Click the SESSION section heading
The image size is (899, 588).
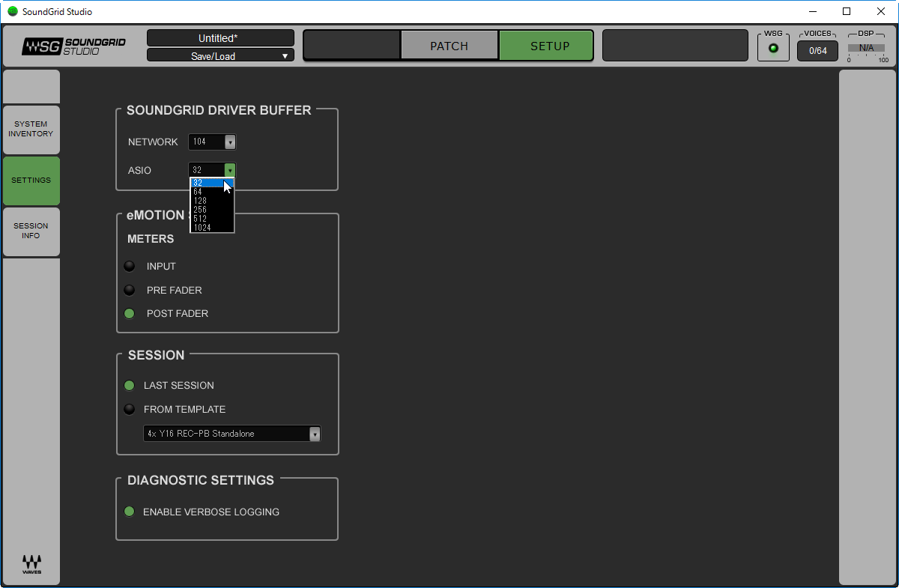(156, 355)
